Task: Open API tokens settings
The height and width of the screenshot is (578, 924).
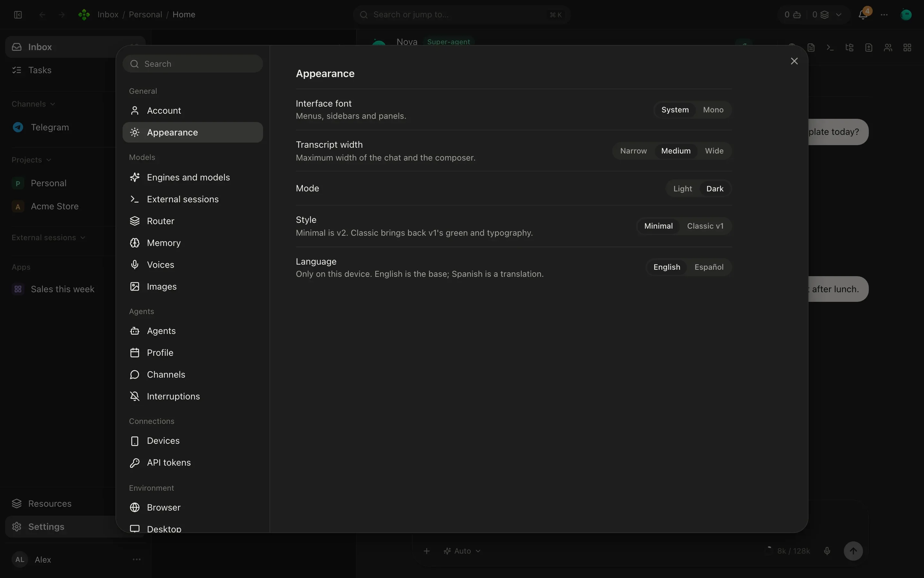Action: pyautogui.click(x=193, y=462)
